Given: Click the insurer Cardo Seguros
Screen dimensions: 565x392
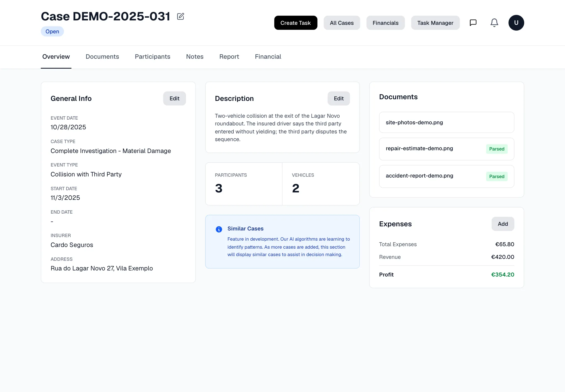Looking at the screenshot, I should click(x=72, y=245).
